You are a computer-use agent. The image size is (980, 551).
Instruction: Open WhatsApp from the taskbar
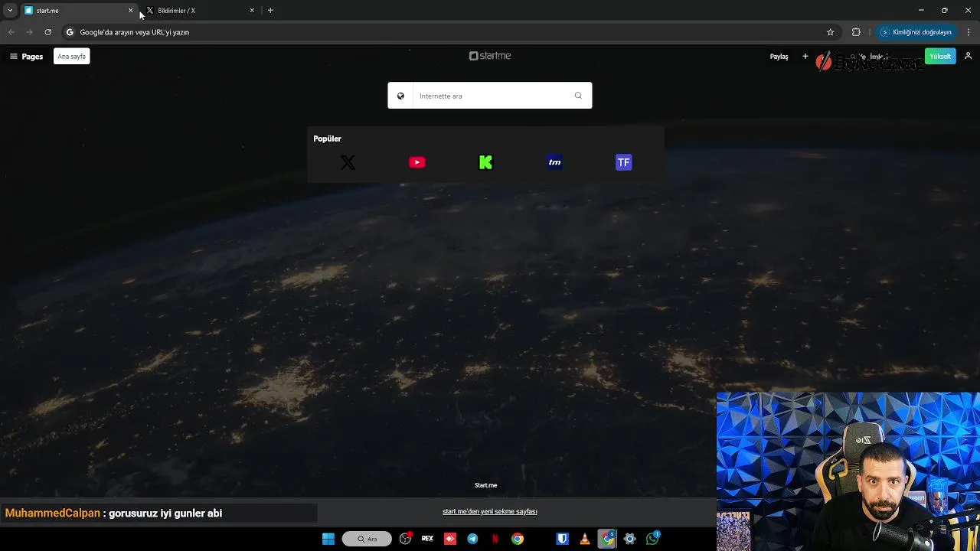pyautogui.click(x=652, y=539)
